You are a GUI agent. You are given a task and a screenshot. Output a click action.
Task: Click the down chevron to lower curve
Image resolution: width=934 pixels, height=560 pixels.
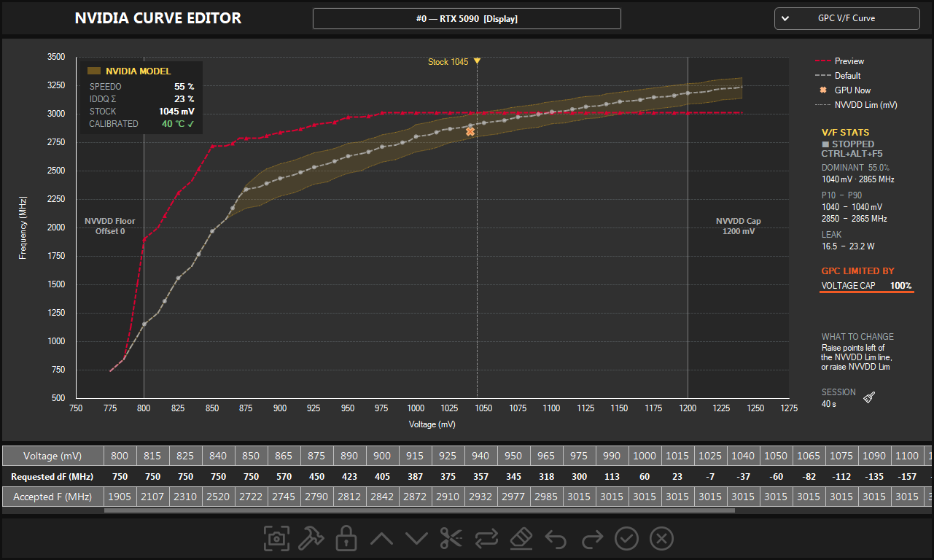click(x=416, y=539)
